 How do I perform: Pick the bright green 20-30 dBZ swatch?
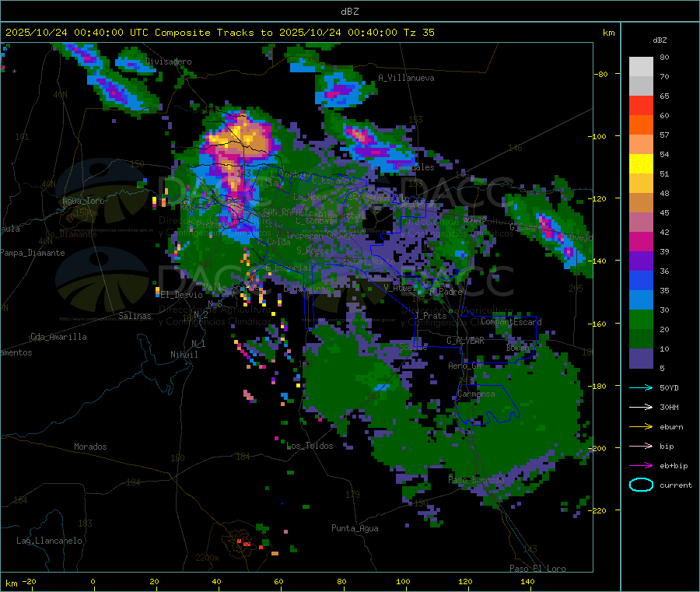(x=641, y=319)
